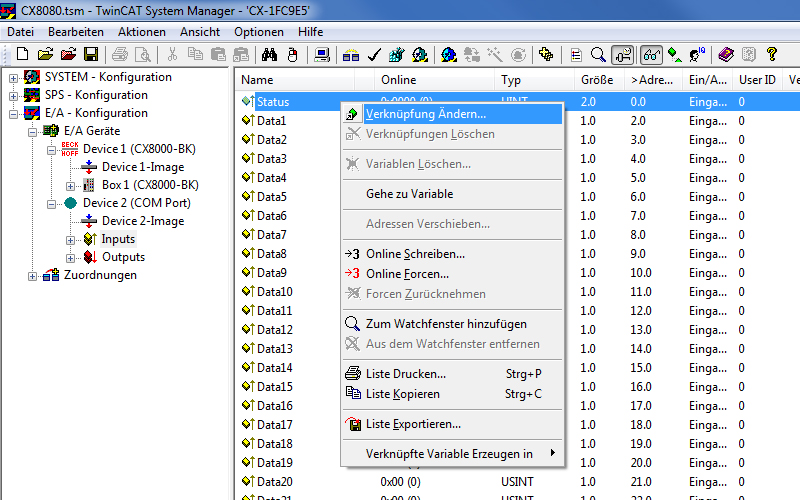Open the Datei menu
The image size is (800, 500).
point(20,32)
